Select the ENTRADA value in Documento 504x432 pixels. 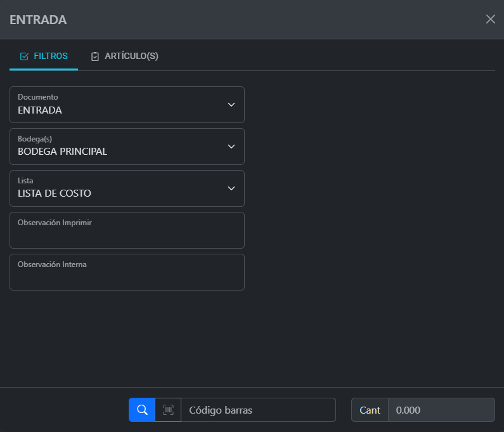tap(40, 110)
